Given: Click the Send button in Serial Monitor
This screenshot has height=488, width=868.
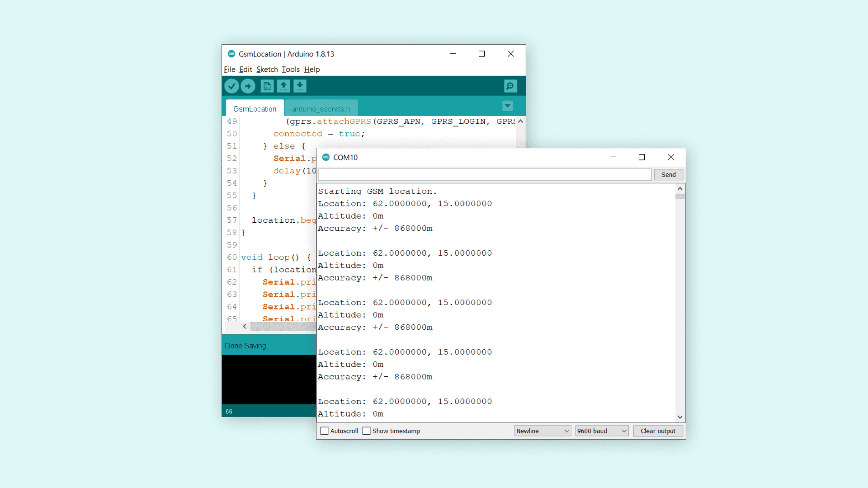Looking at the screenshot, I should pos(668,174).
